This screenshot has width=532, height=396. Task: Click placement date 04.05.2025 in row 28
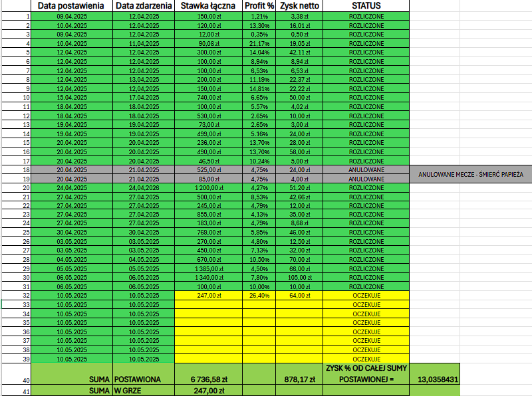[72, 259]
